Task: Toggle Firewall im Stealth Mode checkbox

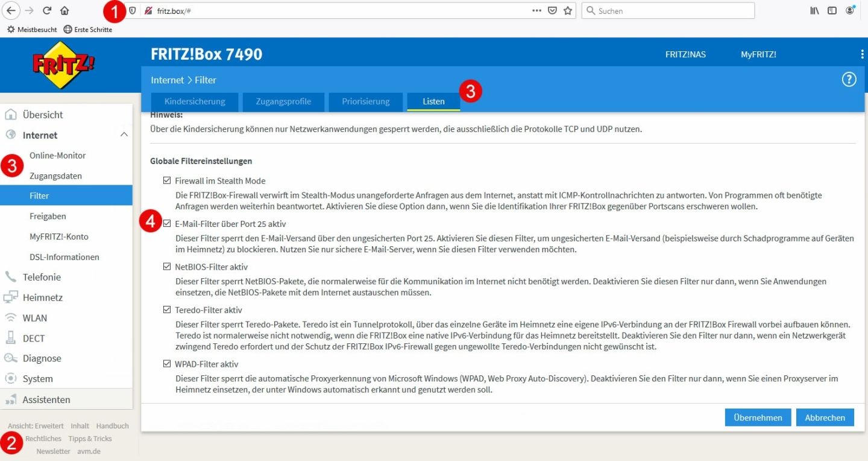Action: tap(167, 180)
